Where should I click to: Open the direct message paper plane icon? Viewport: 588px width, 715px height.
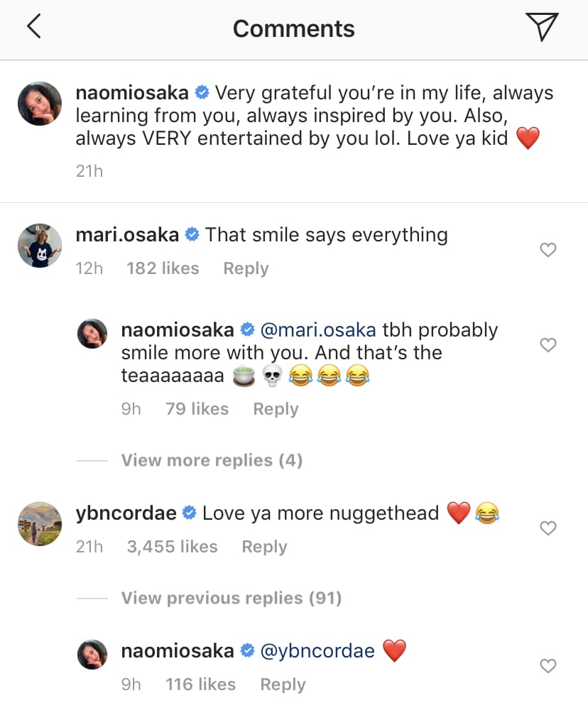[x=541, y=27]
